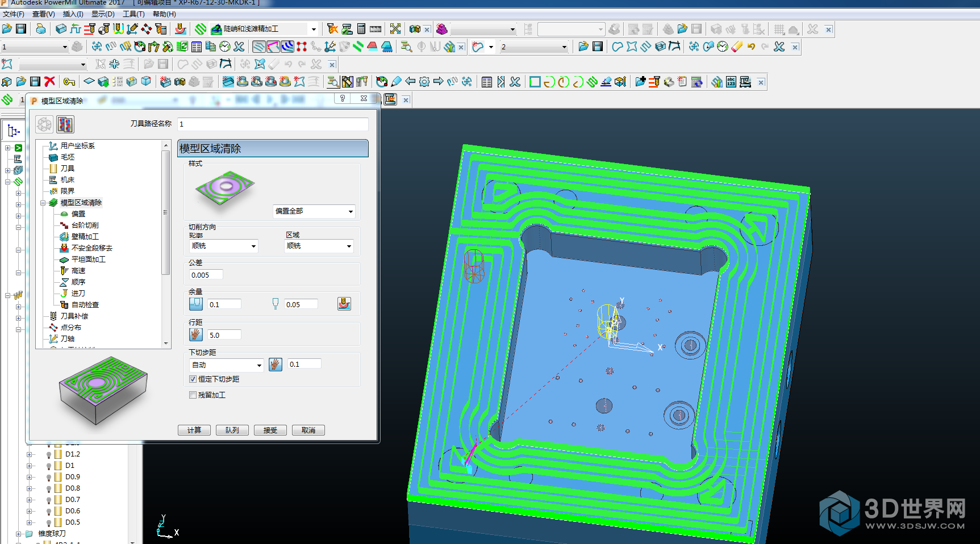Select 刀具补偿 in the strategy tree
This screenshot has height=544, width=980.
tap(74, 316)
